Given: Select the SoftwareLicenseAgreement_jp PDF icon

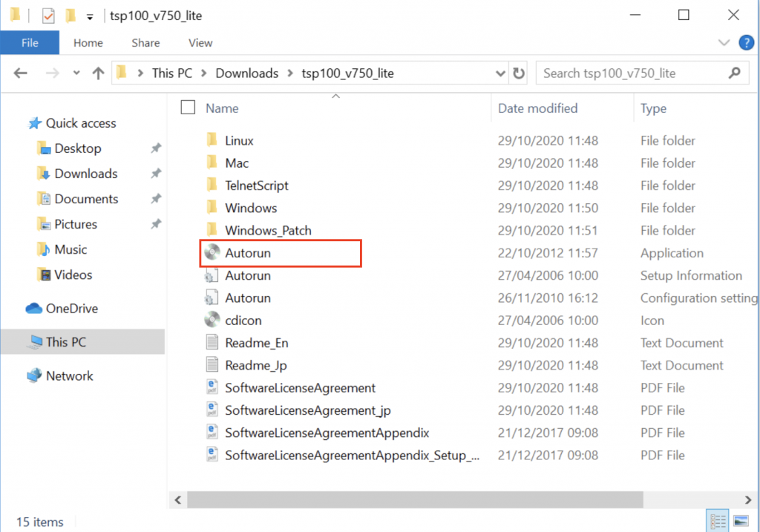Looking at the screenshot, I should tap(212, 410).
